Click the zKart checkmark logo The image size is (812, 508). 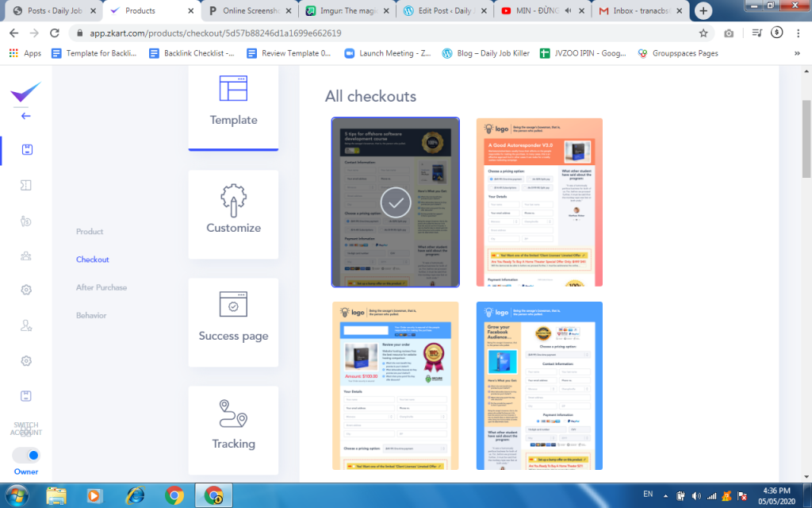[25, 91]
